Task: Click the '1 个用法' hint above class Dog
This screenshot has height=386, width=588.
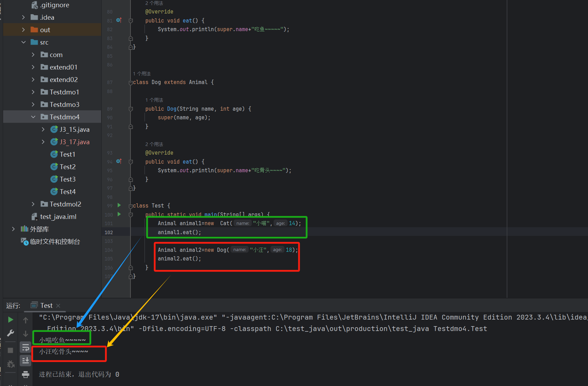Action: [142, 74]
